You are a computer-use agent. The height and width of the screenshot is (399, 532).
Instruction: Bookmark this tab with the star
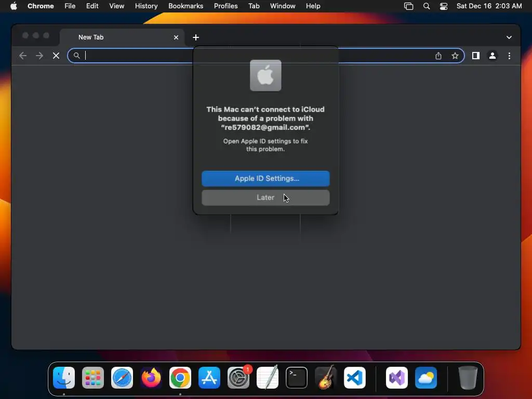point(455,56)
